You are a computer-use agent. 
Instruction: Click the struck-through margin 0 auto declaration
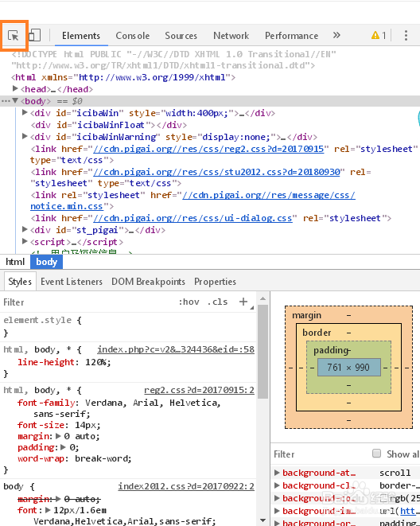point(59,499)
